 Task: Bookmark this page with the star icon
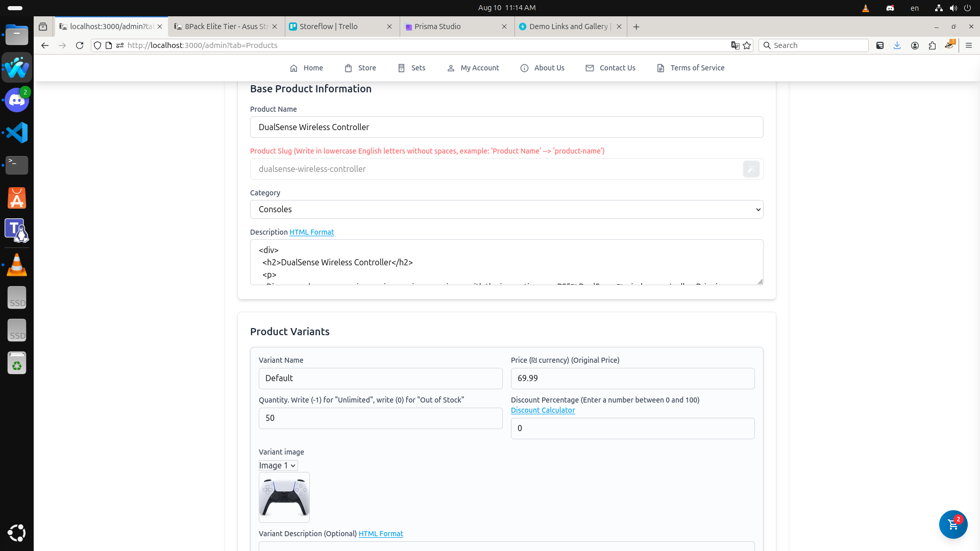[x=747, y=45]
